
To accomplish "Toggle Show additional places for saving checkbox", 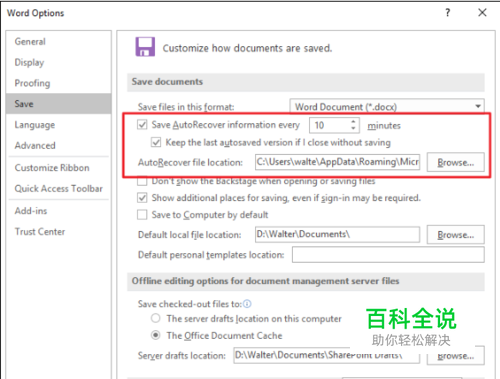I will click(142, 198).
